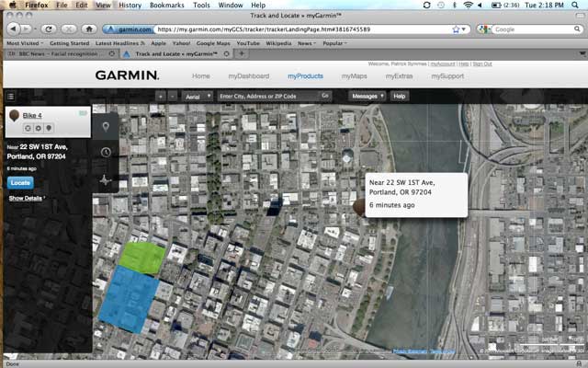Open the compass star side tab

[106, 180]
